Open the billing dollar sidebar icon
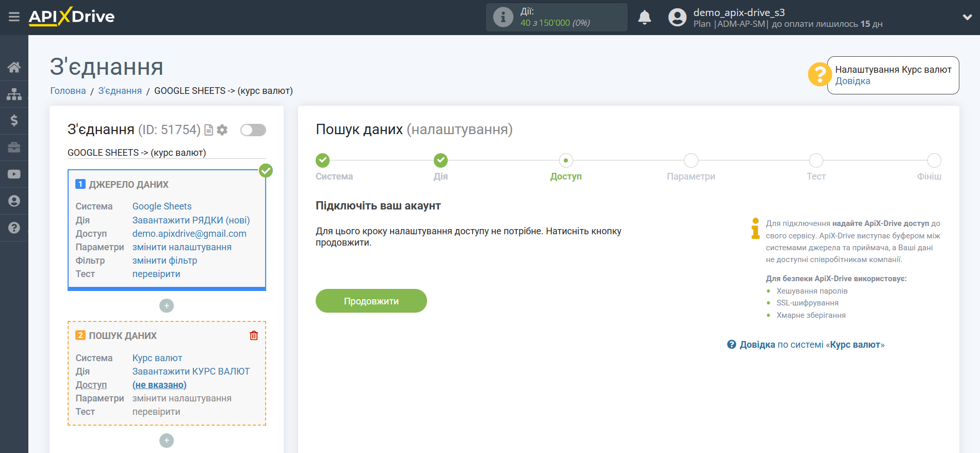 (14, 121)
